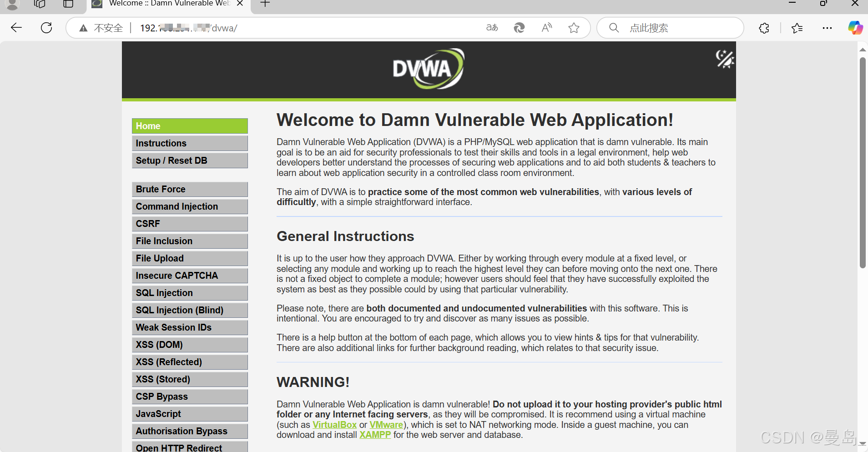
Task: Open Authorisation Bypass
Action: (x=190, y=431)
